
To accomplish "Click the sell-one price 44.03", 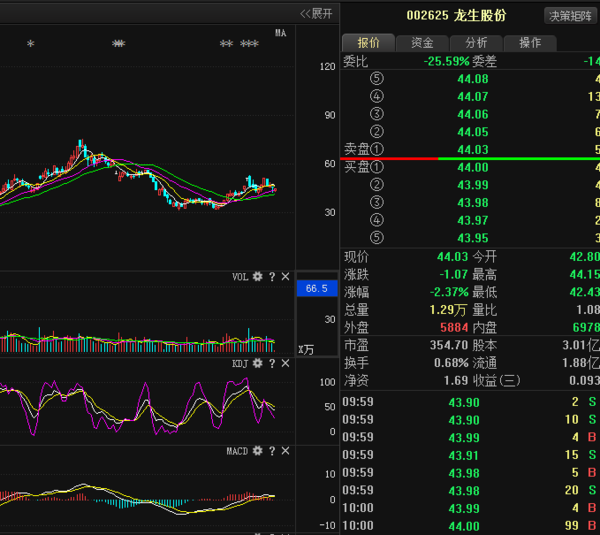I will click(472, 149).
